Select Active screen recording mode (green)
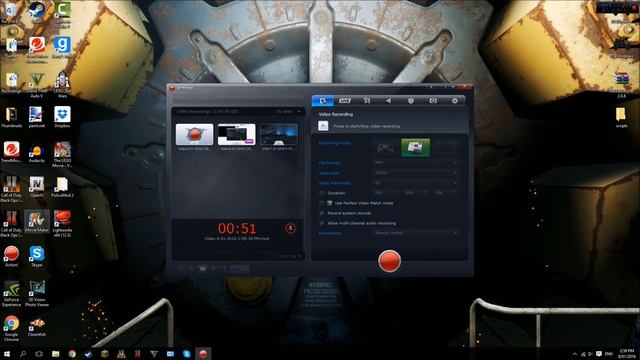The image size is (640, 360). pyautogui.click(x=415, y=148)
